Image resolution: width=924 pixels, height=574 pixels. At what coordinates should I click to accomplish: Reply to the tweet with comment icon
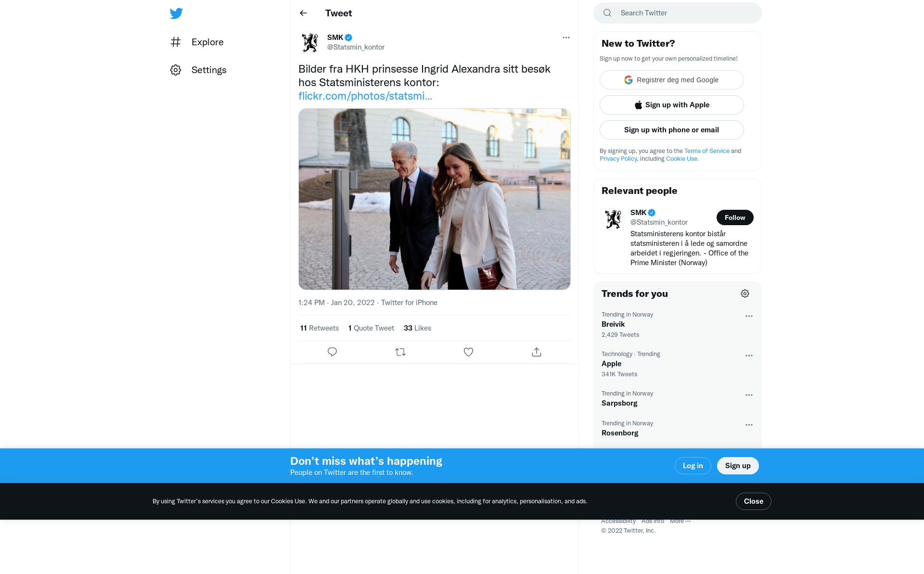click(x=332, y=352)
